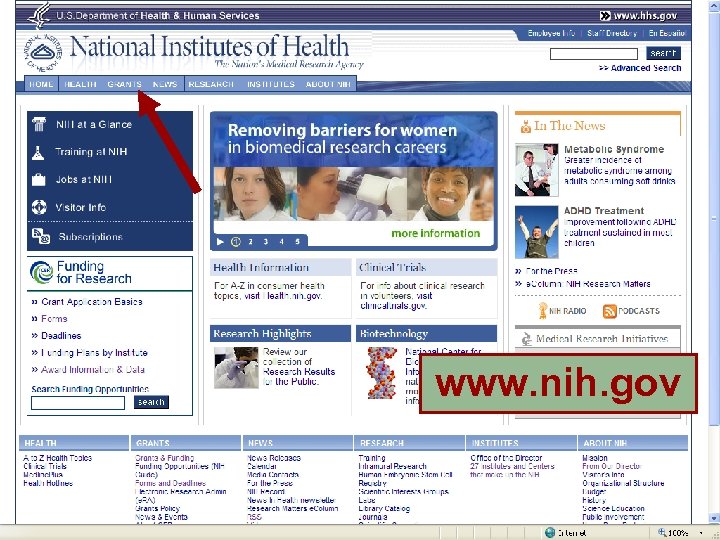
Task: Click the Internet zone globe in status bar
Action: tap(550, 533)
